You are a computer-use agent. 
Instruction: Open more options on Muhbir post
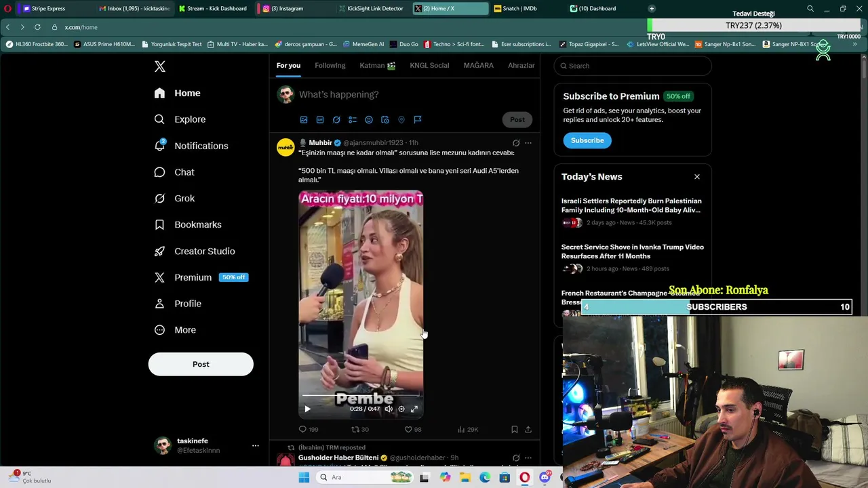(528, 143)
